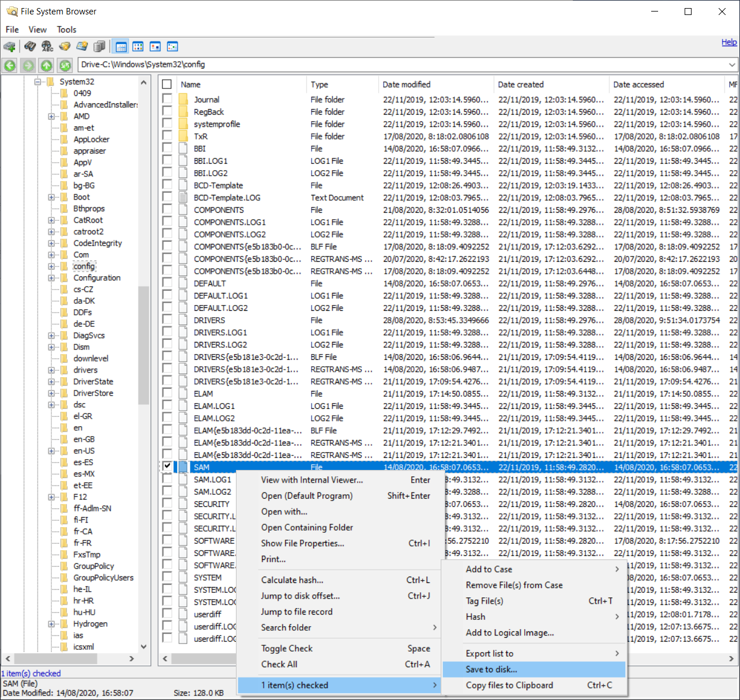Click the folder tree vertical scrollbar thumb

click(144, 345)
